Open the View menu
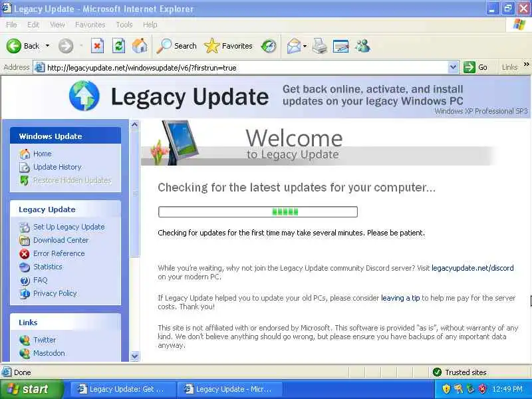532x399 pixels. 57,25
